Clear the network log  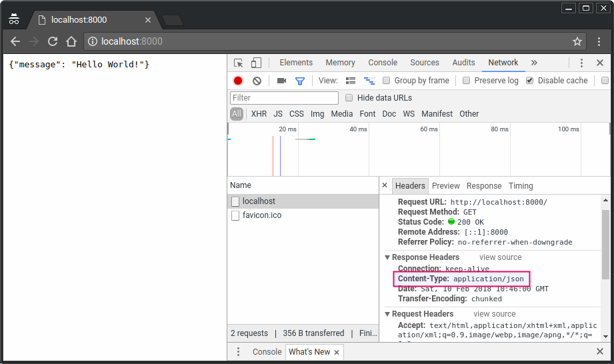(x=257, y=81)
